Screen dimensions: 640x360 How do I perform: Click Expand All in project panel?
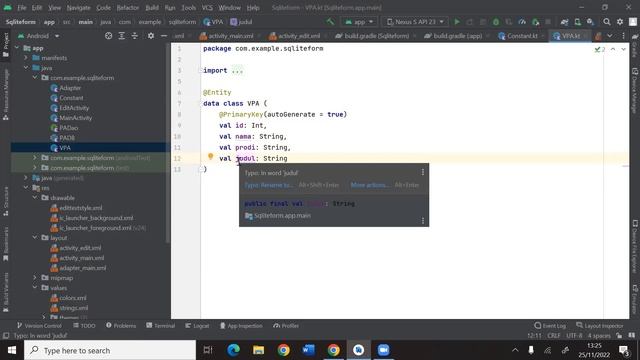(122, 36)
